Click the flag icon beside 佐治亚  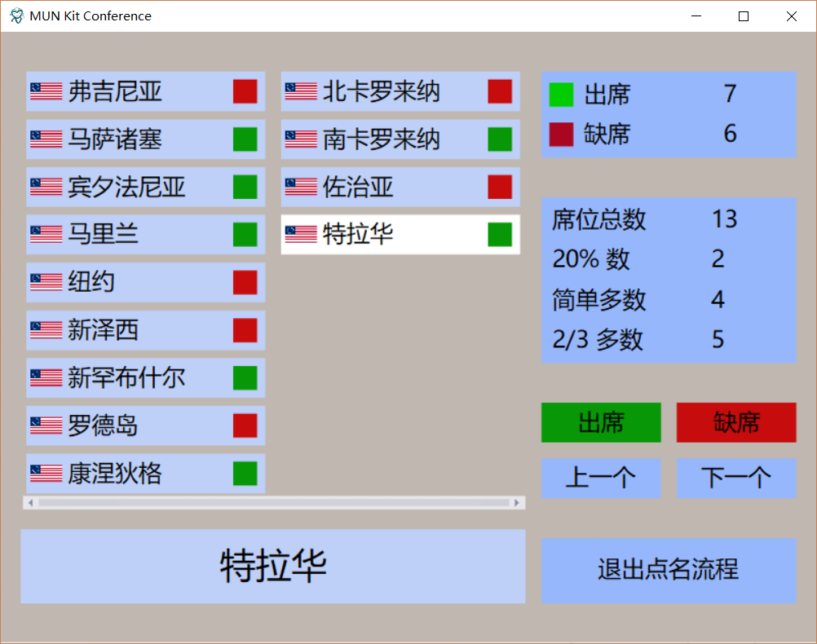coord(301,187)
